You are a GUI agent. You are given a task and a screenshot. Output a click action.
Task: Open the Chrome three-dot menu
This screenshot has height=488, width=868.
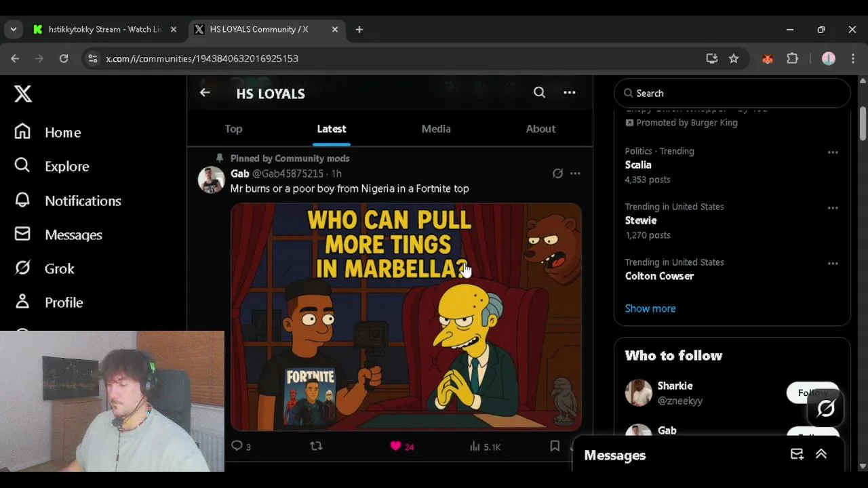853,58
